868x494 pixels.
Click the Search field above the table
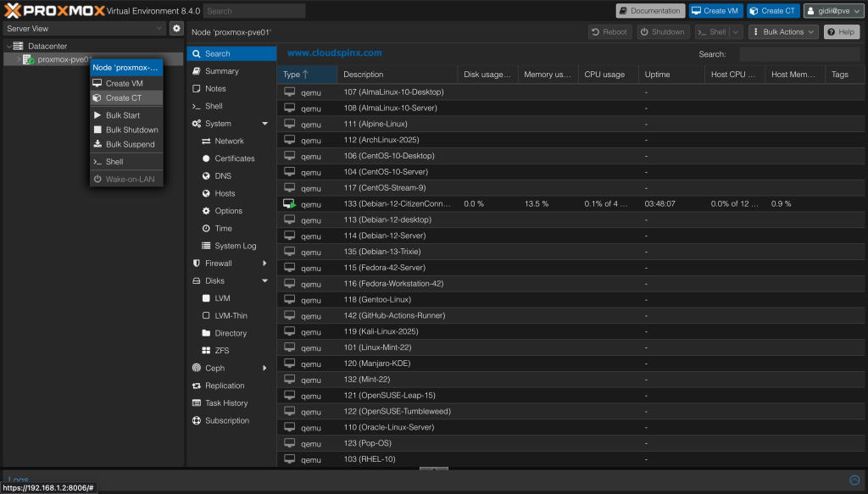[x=798, y=54]
